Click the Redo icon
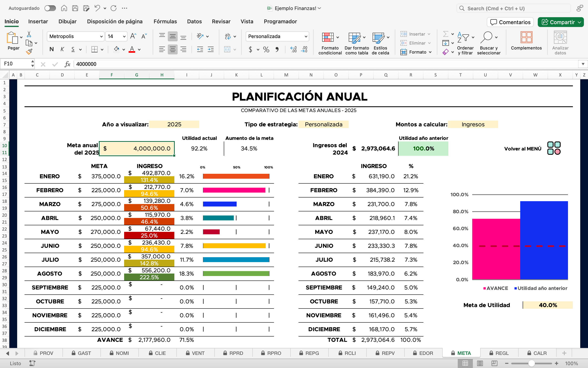The height and width of the screenshot is (368, 588). [114, 8]
